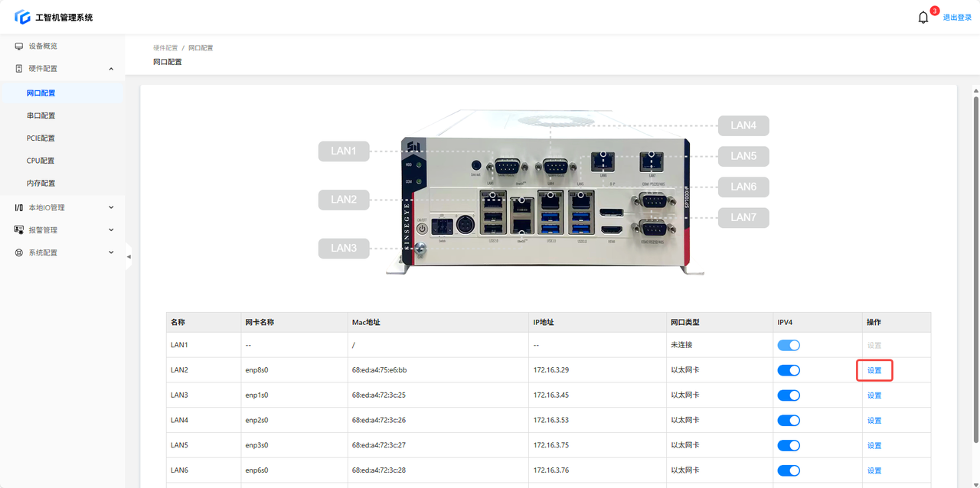Disable IPV4 for LAN4
The height and width of the screenshot is (488, 980).
(789, 421)
